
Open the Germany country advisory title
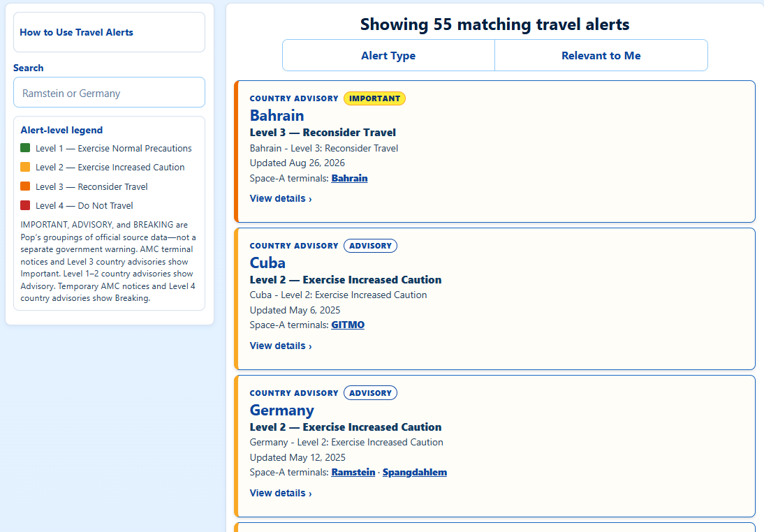pos(281,411)
